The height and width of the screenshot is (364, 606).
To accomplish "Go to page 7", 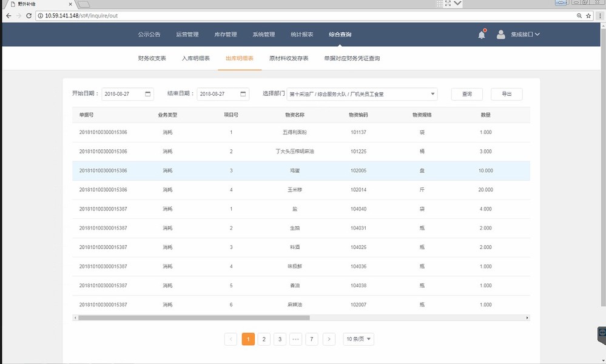I will (312, 339).
